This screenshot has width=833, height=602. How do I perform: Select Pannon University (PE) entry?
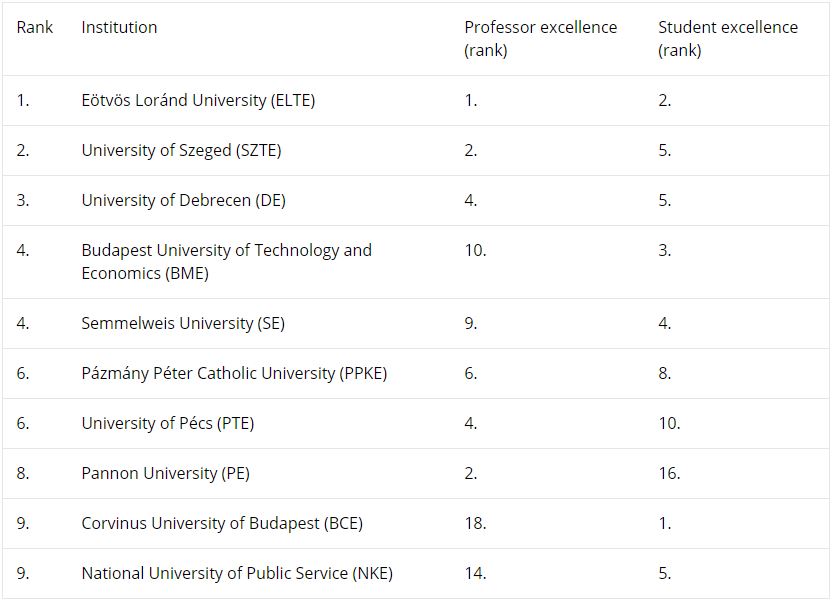[165, 473]
